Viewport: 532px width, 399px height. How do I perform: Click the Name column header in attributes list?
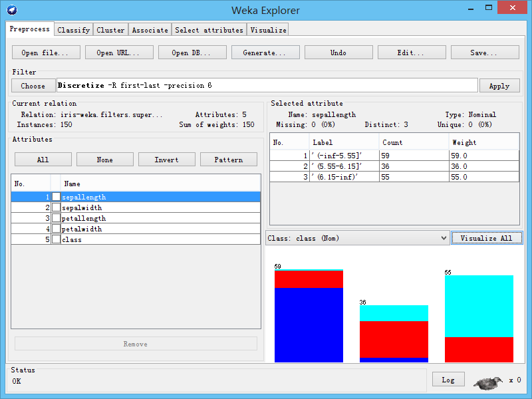coord(160,184)
